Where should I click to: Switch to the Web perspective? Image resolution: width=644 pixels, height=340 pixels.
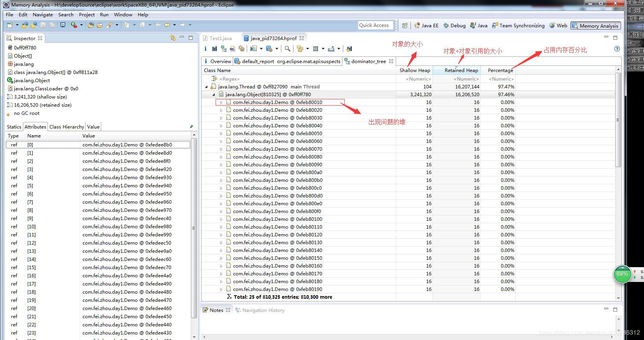(x=558, y=25)
